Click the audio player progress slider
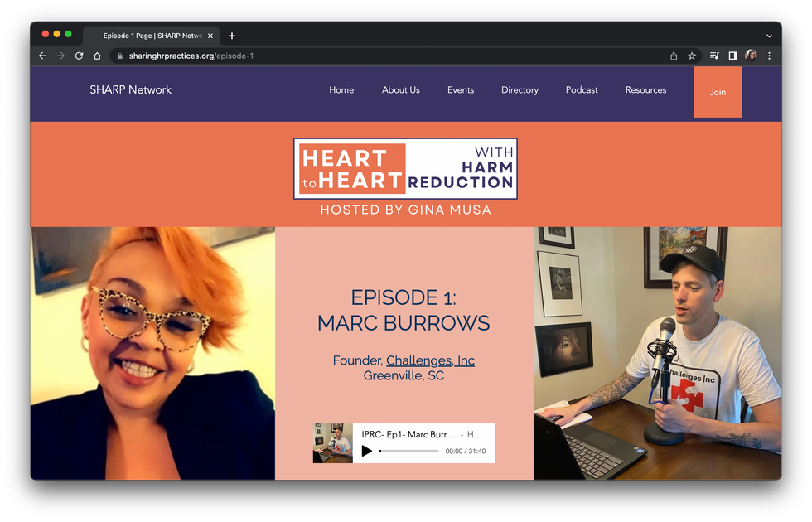Viewport: 812px width, 522px height. (x=408, y=451)
